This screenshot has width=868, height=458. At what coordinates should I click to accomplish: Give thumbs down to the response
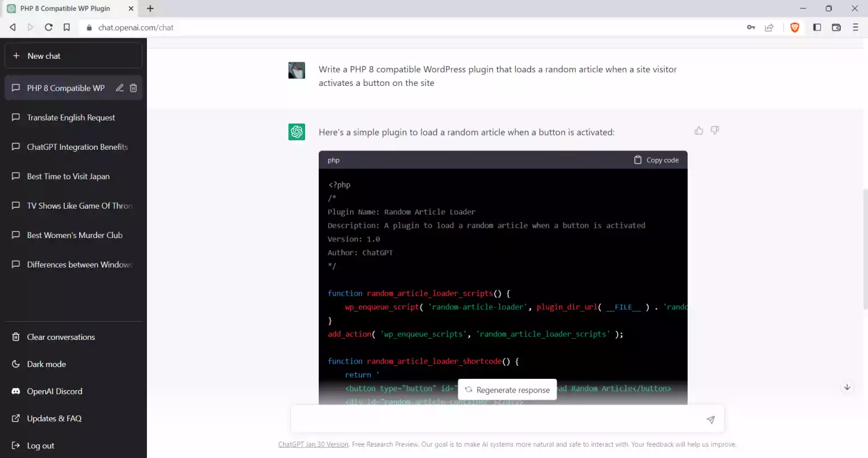tap(715, 131)
